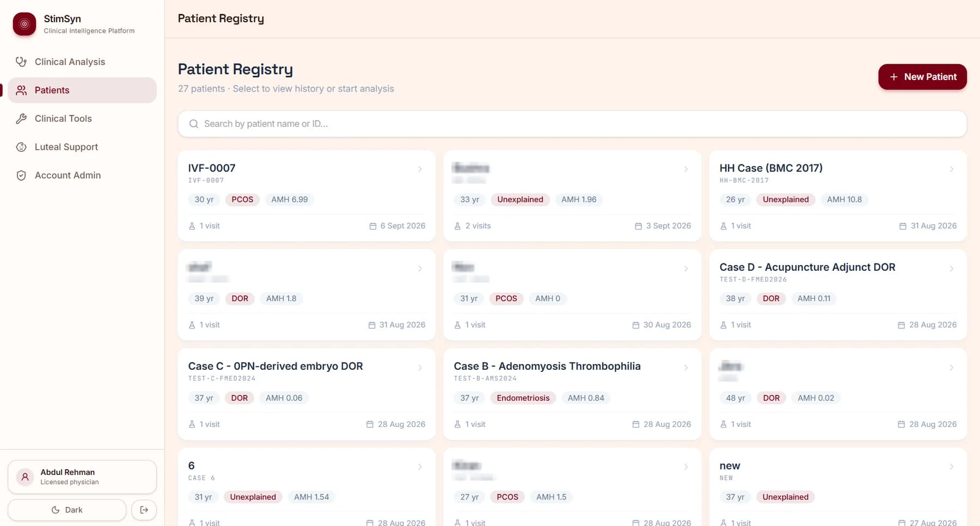
Task: Open Clinical Analysis in the sidebar
Action: (x=82, y=62)
